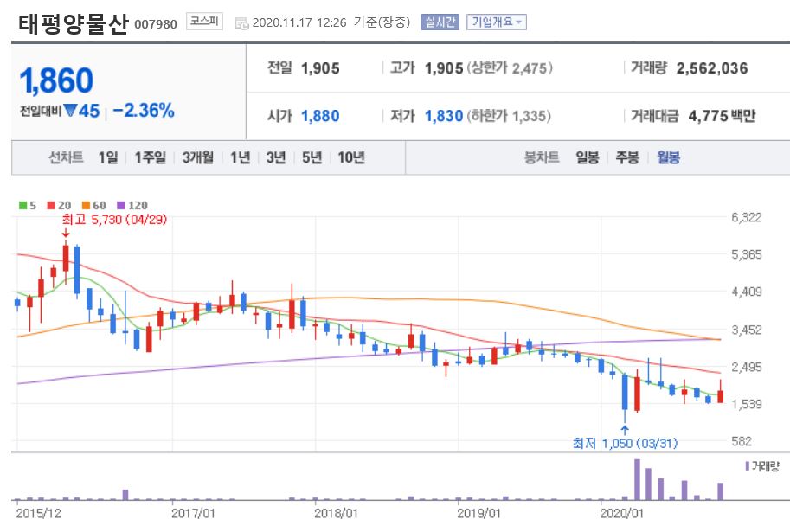Click the 거래량 value 2,562,036
Screen dimensions: 790x532
click(712, 68)
